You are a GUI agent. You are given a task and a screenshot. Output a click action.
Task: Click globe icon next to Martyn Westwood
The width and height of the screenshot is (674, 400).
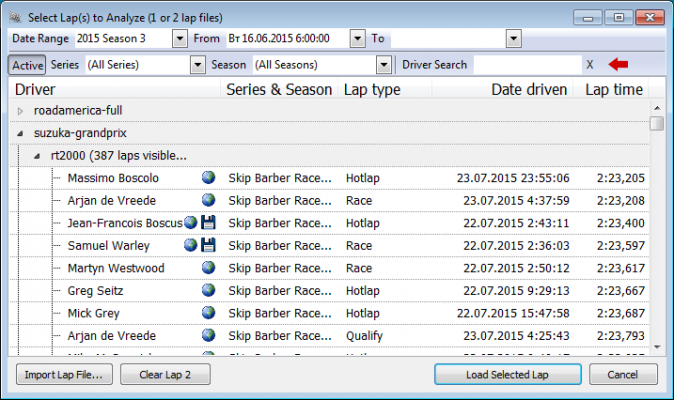coord(208,268)
